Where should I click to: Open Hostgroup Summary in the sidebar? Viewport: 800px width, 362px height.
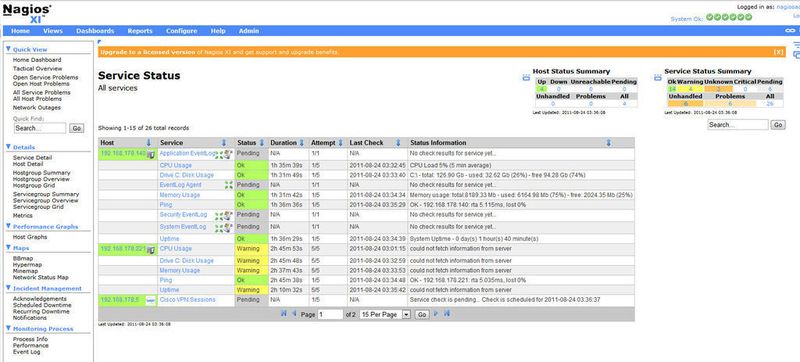[41, 173]
